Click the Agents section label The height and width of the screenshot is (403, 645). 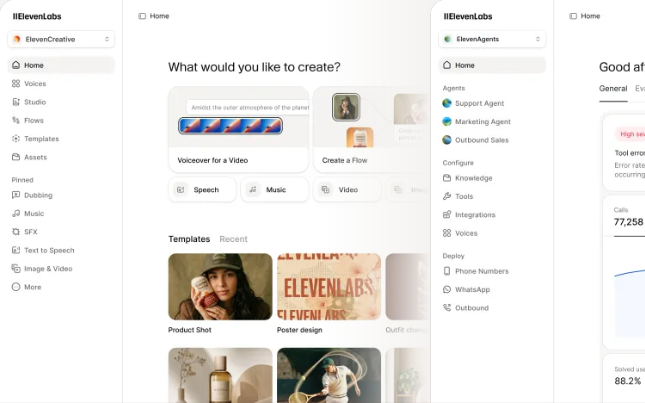pyautogui.click(x=454, y=88)
